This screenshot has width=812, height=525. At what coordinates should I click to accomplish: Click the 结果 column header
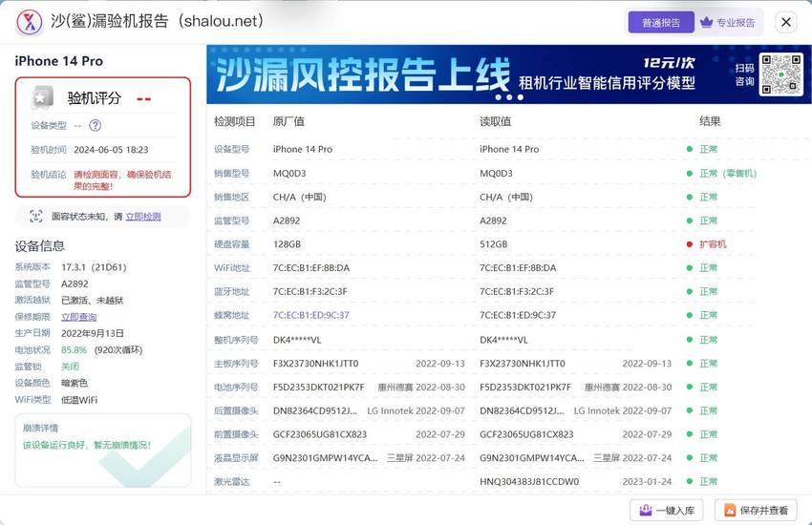click(710, 121)
